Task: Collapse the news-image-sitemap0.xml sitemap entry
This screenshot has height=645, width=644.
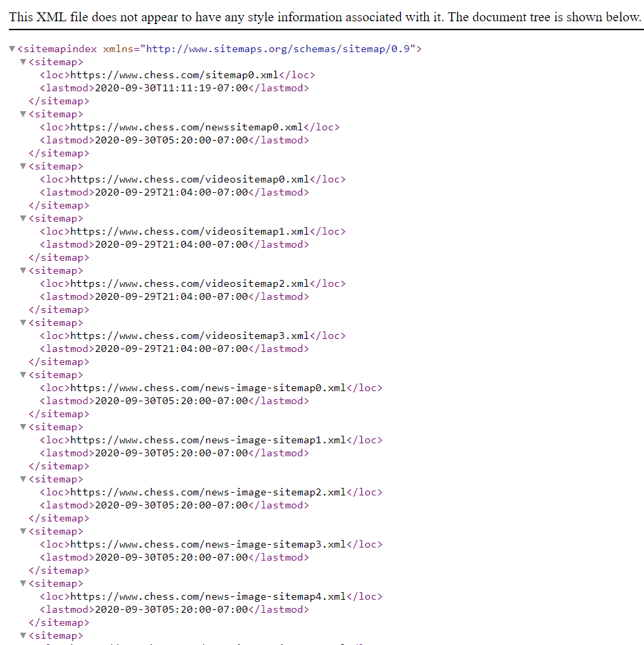Action: 23,375
